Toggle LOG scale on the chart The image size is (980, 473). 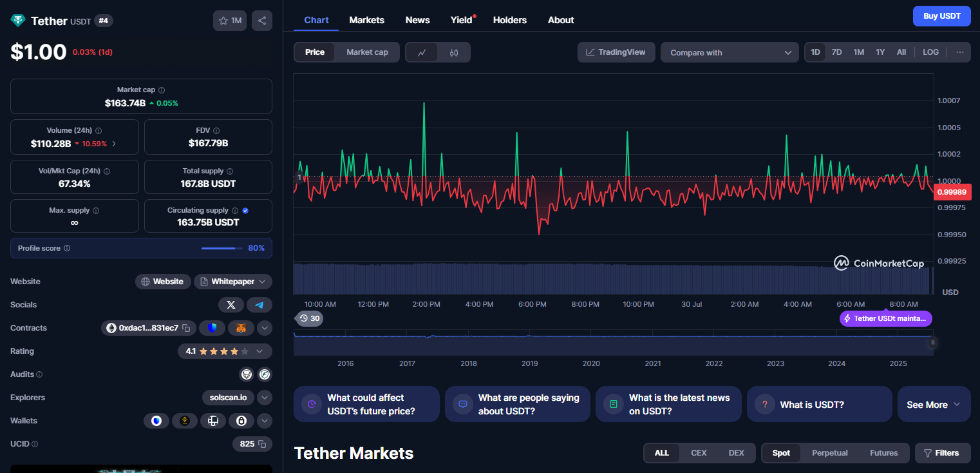930,52
